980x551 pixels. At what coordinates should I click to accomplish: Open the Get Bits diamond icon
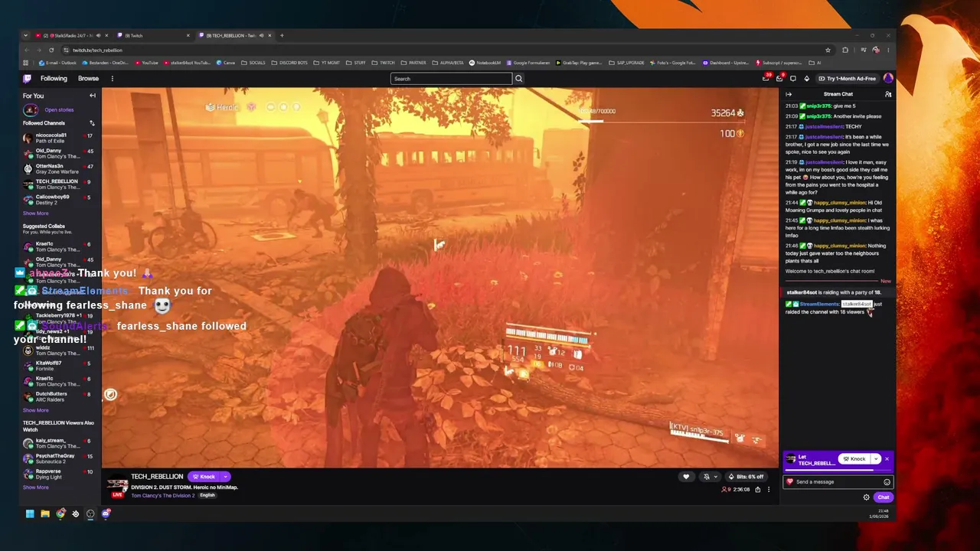click(x=806, y=78)
